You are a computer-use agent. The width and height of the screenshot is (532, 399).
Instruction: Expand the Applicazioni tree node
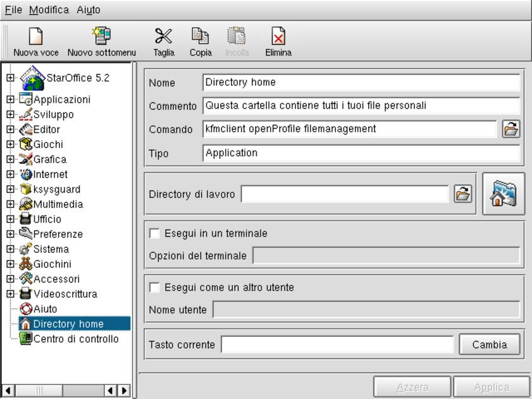pos(9,99)
